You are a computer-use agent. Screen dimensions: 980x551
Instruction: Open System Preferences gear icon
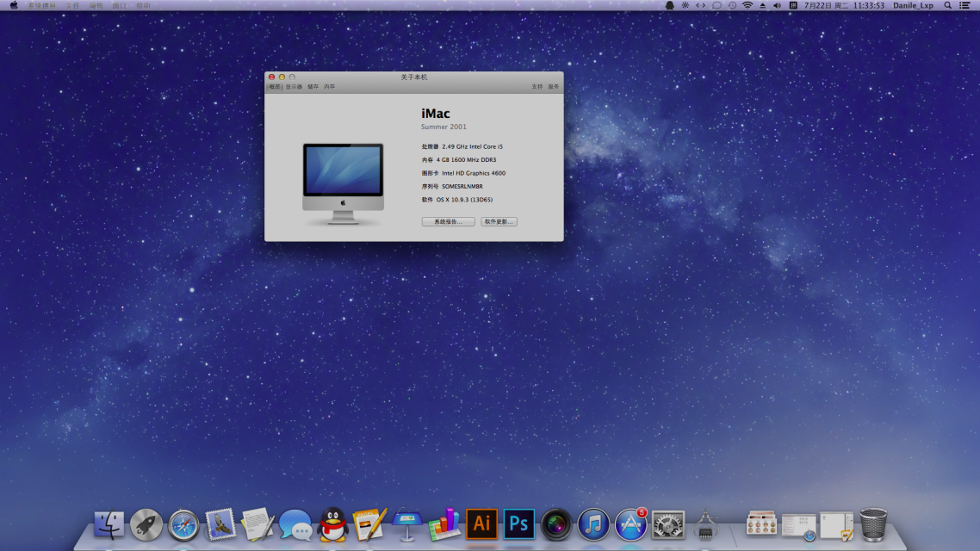(x=668, y=524)
